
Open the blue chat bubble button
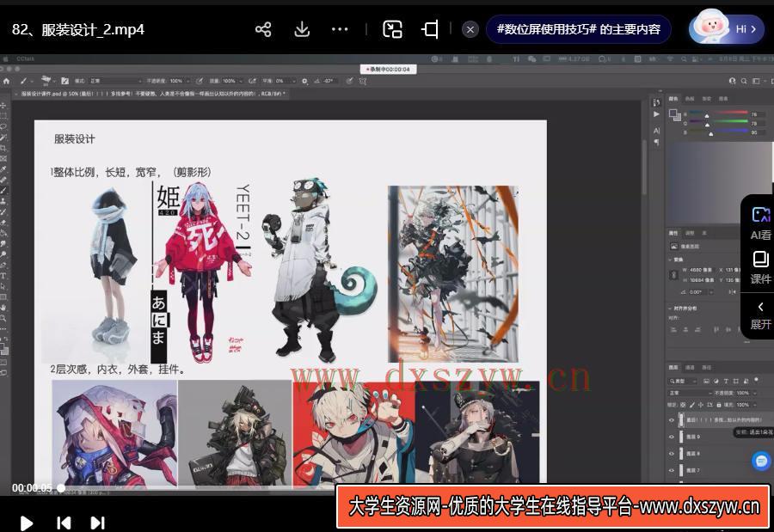pos(761,461)
